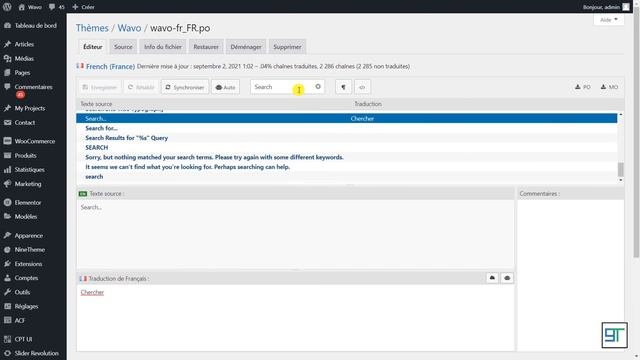Image resolution: width=640 pixels, height=360 pixels.
Task: Click the French (France) locale link
Action: pyautogui.click(x=110, y=66)
